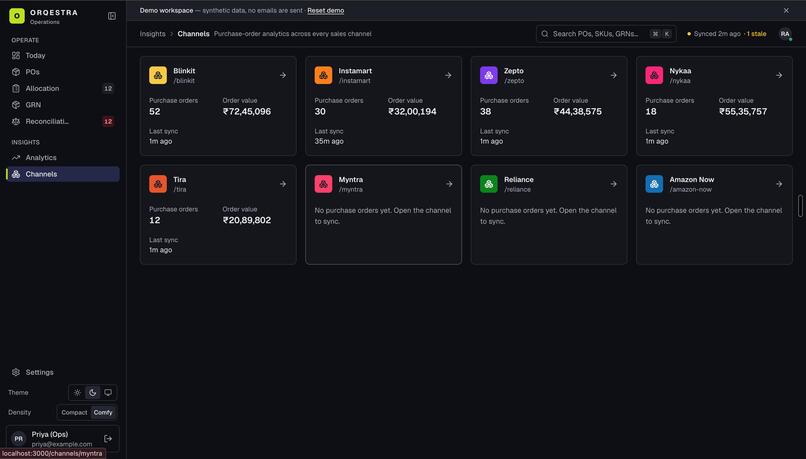
Task: Switch to light theme sun icon
Action: (77, 393)
